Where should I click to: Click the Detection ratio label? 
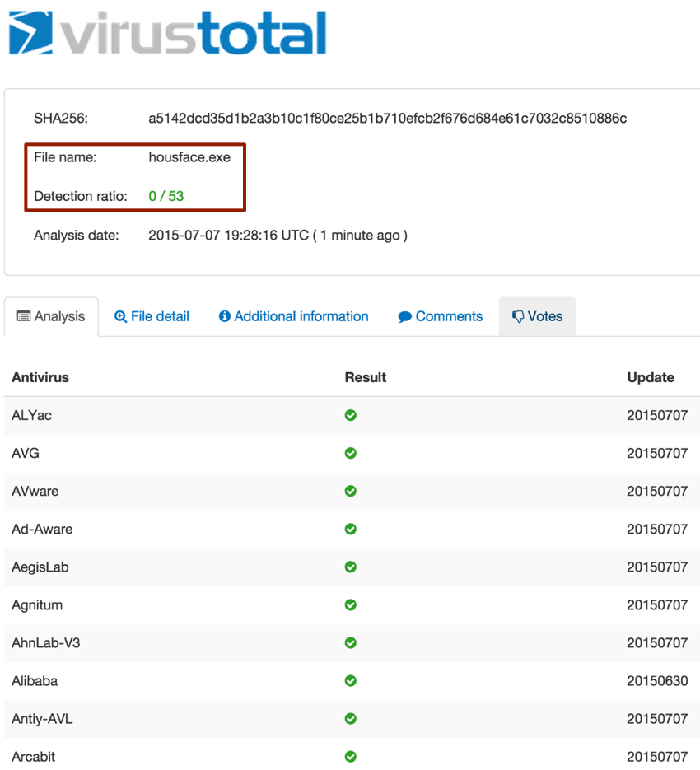[x=81, y=196]
